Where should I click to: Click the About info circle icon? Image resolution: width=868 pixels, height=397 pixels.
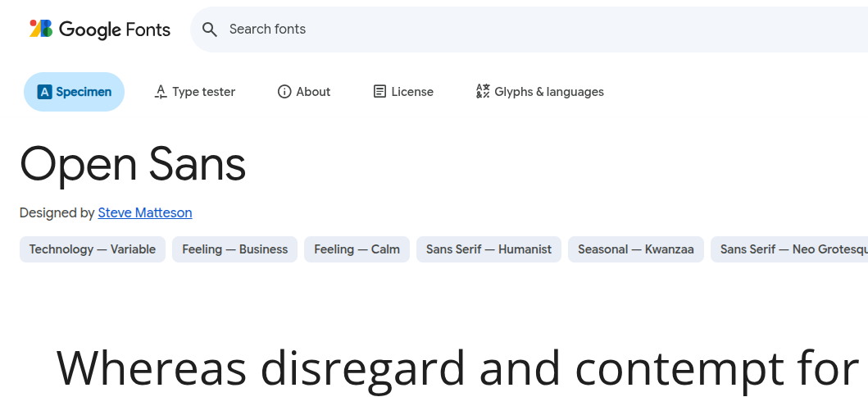(284, 92)
